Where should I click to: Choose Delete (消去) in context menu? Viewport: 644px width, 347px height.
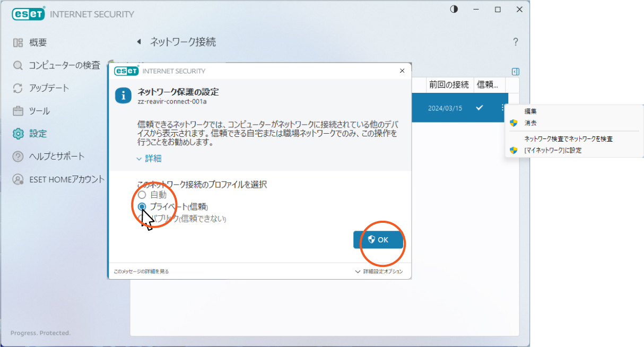pos(530,123)
